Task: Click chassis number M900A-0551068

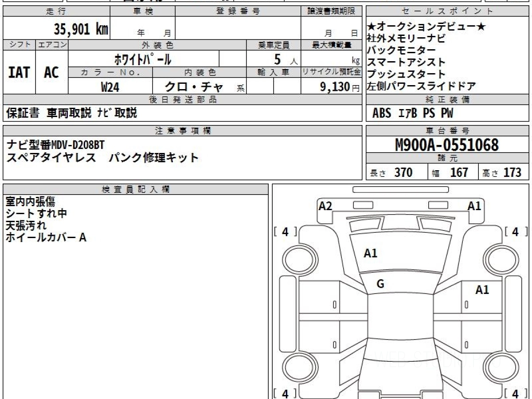Action: pos(447,145)
